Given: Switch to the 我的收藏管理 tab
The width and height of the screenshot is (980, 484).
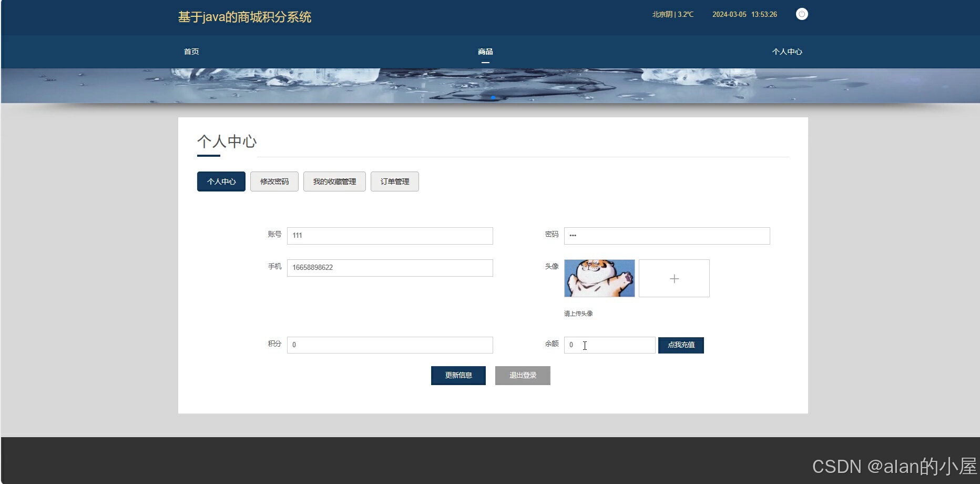Looking at the screenshot, I should coord(334,181).
